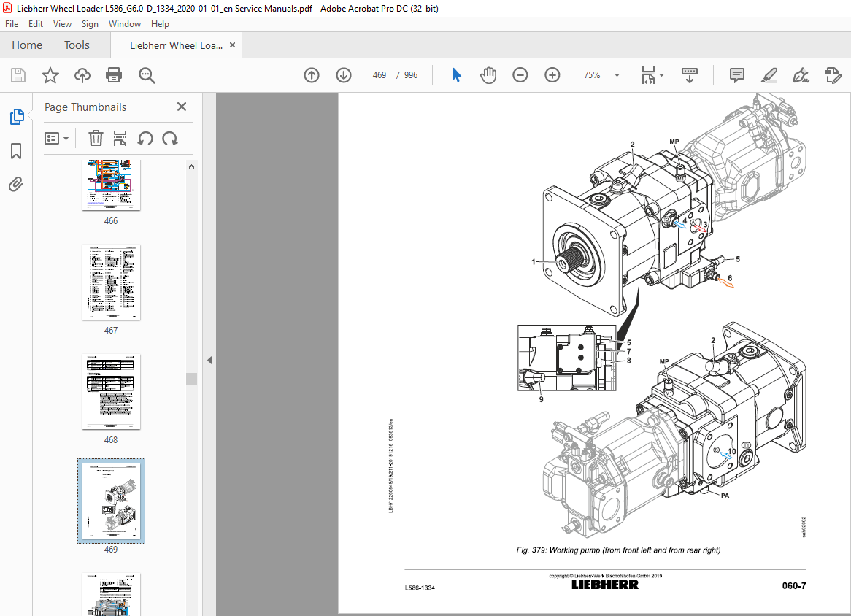Zoom out with the minus icon
This screenshot has height=616, width=851.
(x=520, y=75)
